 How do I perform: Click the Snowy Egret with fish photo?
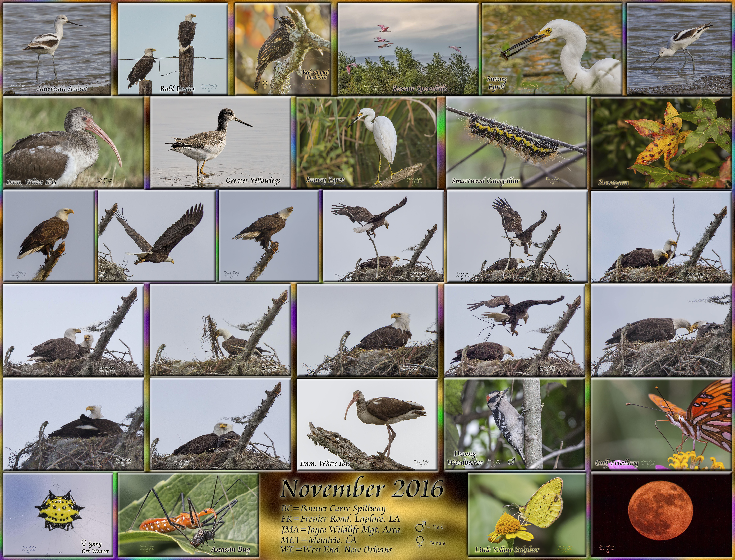point(552,49)
